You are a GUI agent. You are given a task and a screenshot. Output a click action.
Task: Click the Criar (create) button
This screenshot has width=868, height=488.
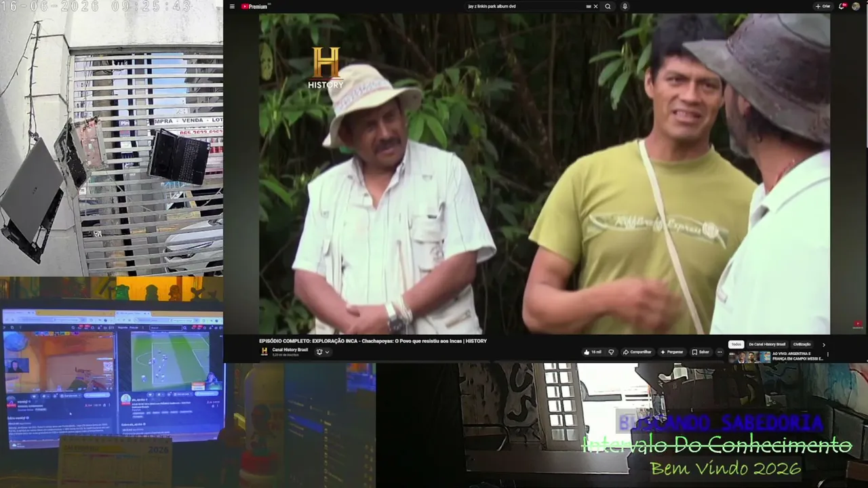(823, 7)
